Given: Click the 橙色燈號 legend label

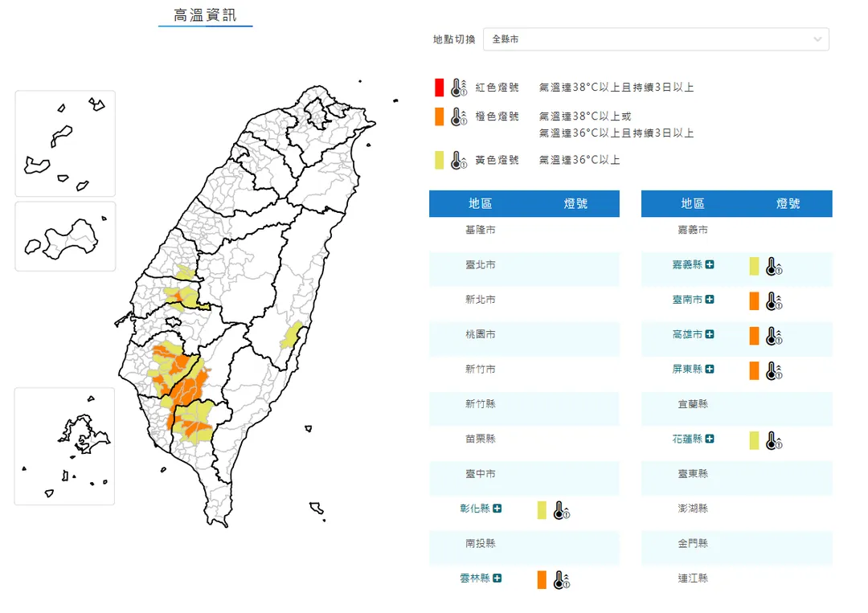Looking at the screenshot, I should [x=497, y=116].
